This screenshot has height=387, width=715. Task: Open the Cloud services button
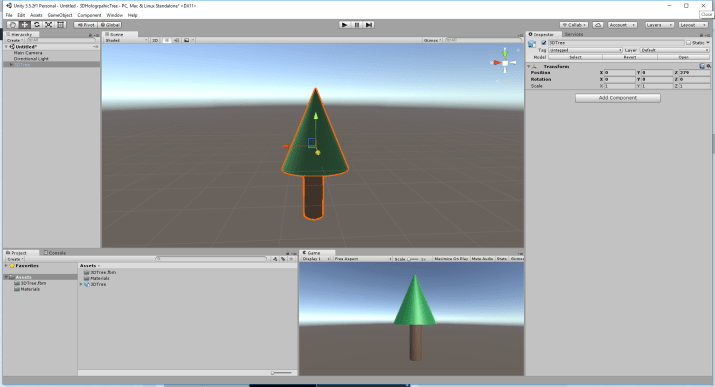click(x=598, y=25)
